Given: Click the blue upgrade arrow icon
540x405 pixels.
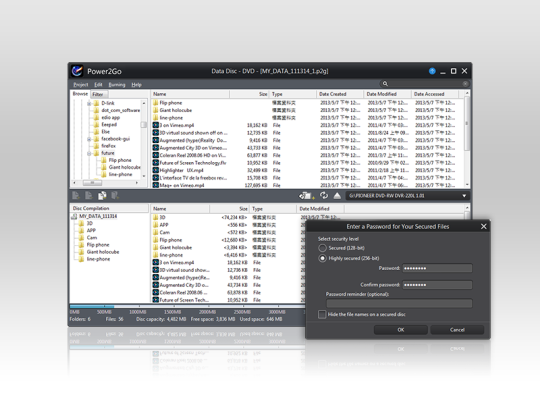Looking at the screenshot, I should (432, 71).
